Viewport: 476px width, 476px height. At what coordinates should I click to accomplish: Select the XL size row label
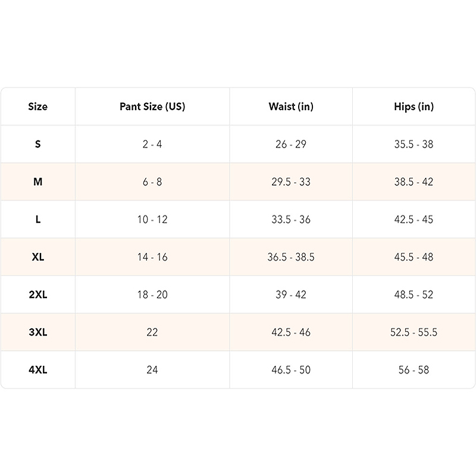pos(37,257)
